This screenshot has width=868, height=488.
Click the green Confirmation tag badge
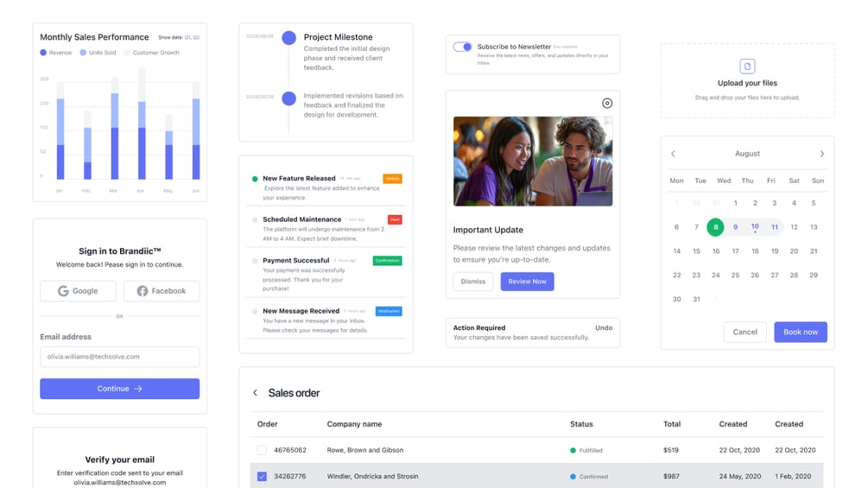[388, 261]
